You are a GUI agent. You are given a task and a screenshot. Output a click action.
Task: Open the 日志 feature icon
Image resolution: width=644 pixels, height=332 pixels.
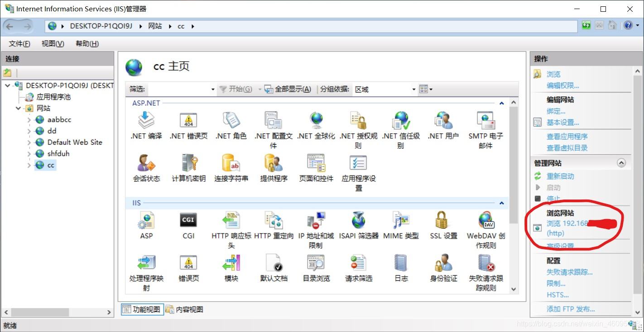(401, 268)
